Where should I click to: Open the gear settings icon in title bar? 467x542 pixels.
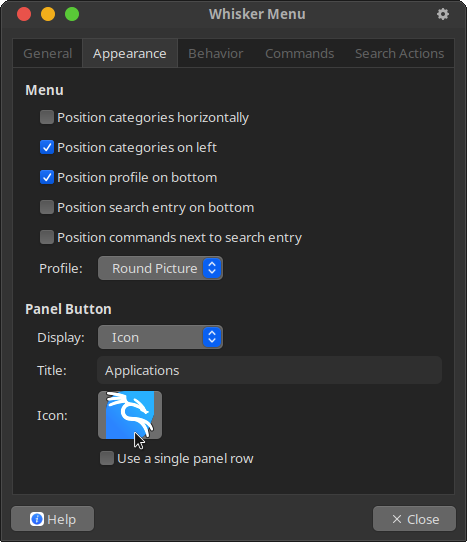[443, 14]
